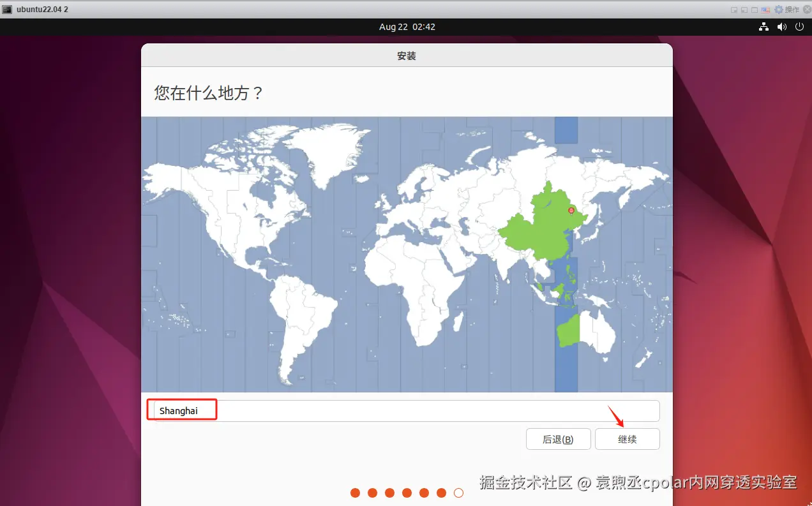Open the 操作 gear menu
Screen dimensions: 812x506
pyautogui.click(x=786, y=9)
